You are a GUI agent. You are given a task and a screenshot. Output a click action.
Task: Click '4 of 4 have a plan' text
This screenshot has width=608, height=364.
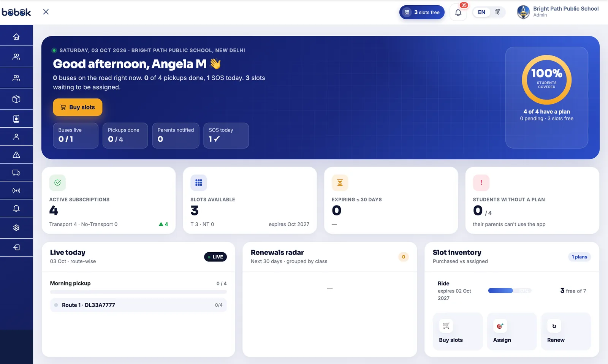coord(547,112)
